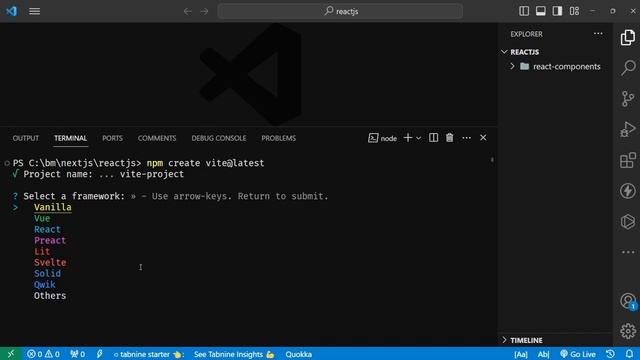
Task: Close the terminal panel
Action: [x=483, y=138]
